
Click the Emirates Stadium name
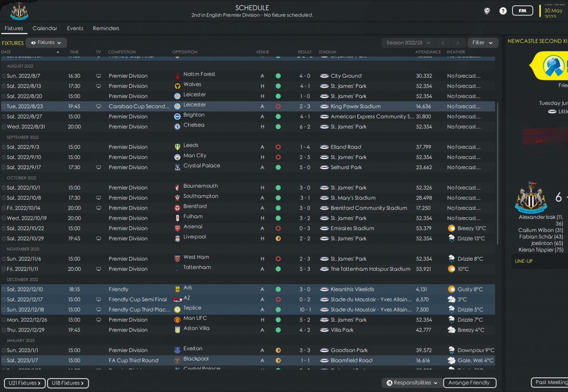pos(352,229)
